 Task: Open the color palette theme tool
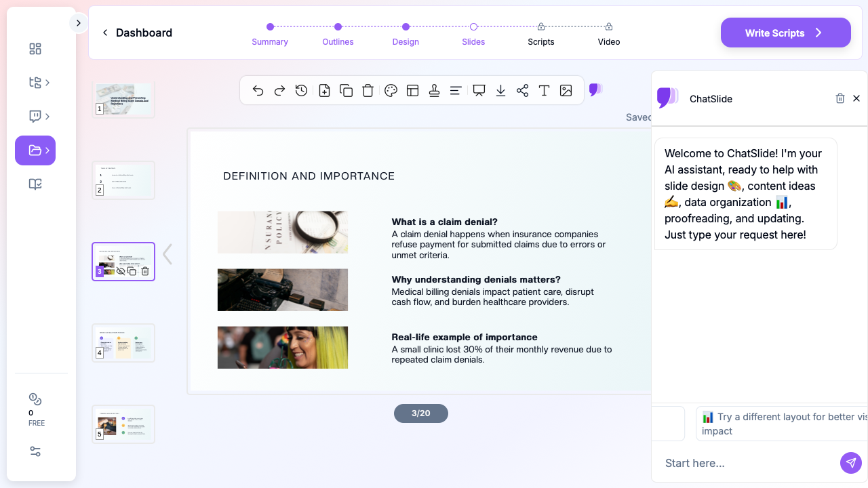click(x=391, y=91)
